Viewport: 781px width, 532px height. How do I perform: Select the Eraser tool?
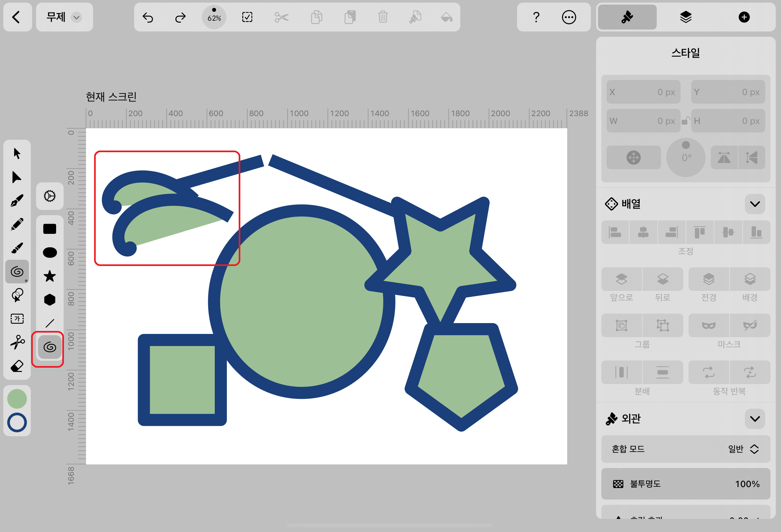tap(17, 366)
